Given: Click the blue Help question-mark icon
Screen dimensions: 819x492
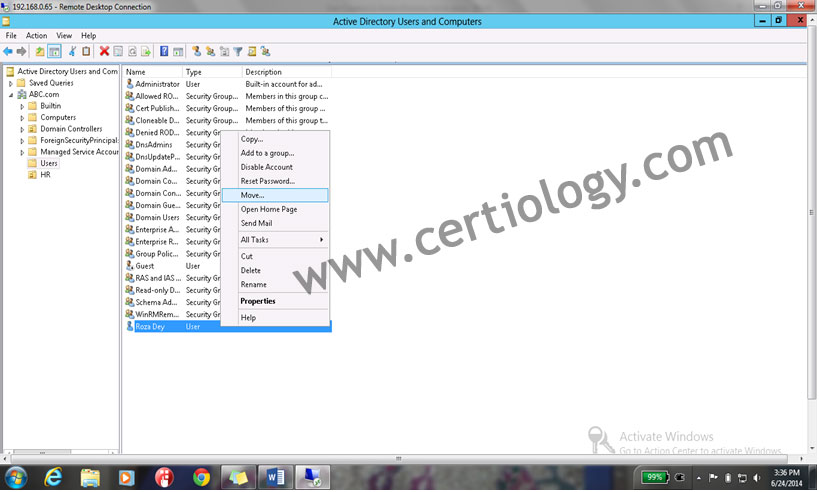Looking at the screenshot, I should coord(164,51).
